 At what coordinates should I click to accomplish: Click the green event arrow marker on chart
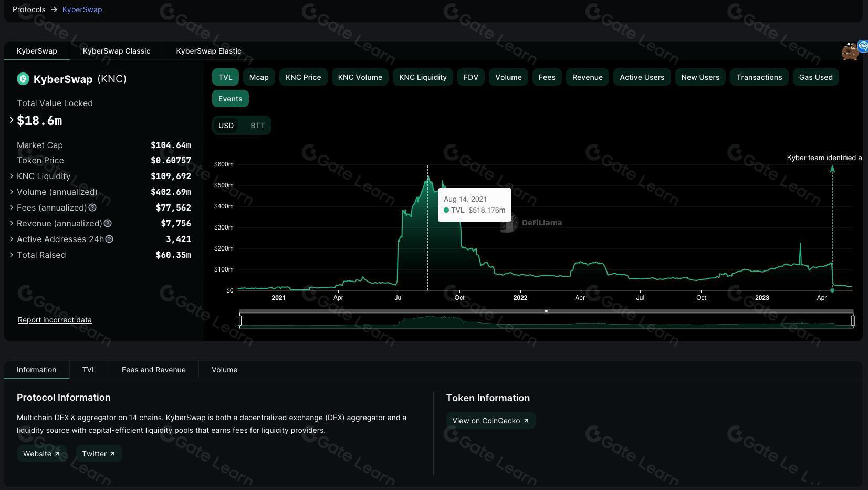[x=832, y=169]
